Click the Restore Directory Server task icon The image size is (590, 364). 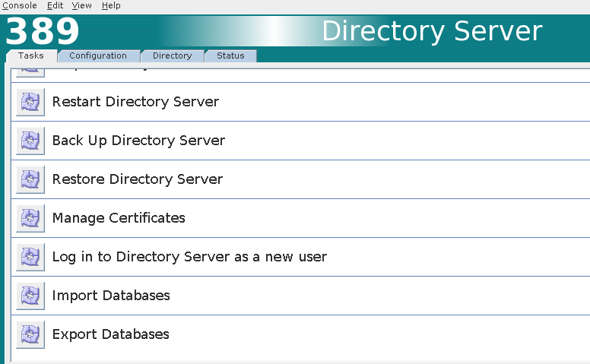click(30, 179)
